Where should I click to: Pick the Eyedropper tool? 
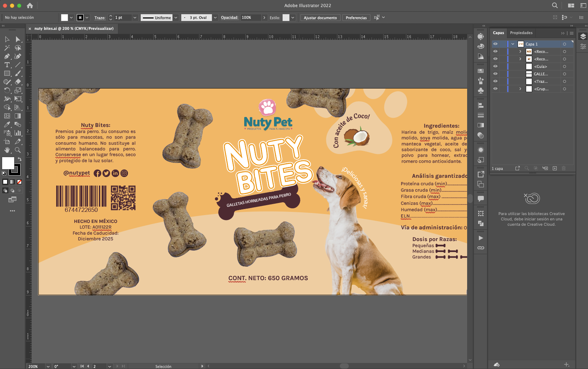(x=7, y=124)
